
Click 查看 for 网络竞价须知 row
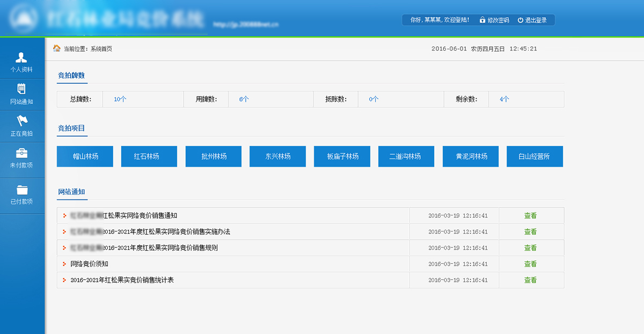click(530, 264)
